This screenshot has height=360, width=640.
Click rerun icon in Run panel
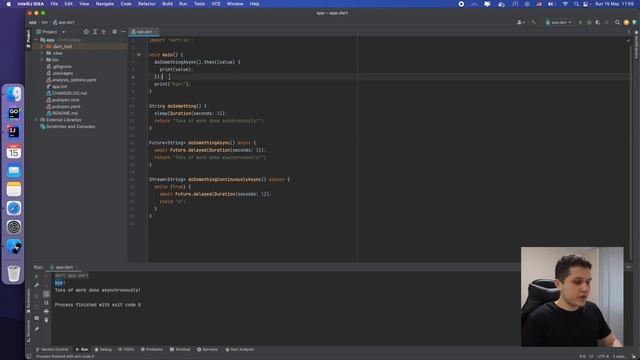coord(36,277)
